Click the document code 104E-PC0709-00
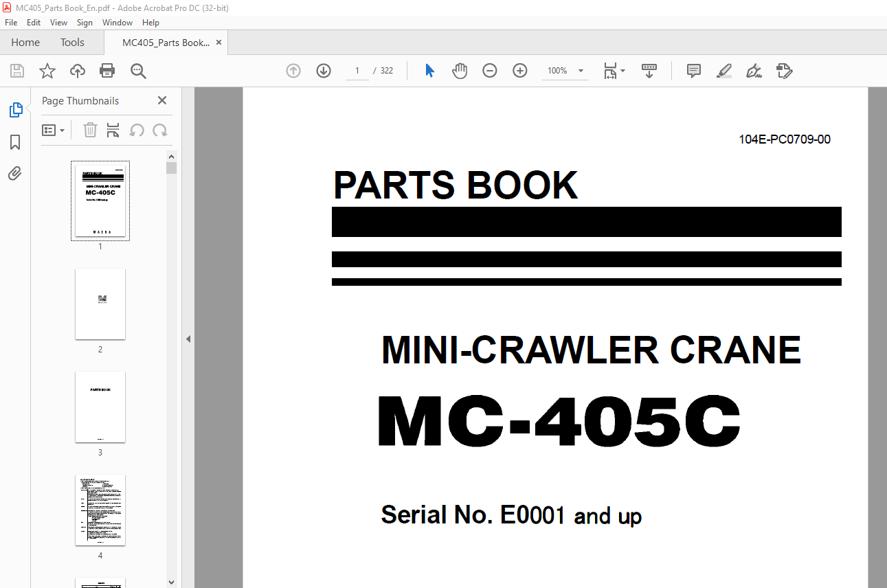 tap(785, 139)
